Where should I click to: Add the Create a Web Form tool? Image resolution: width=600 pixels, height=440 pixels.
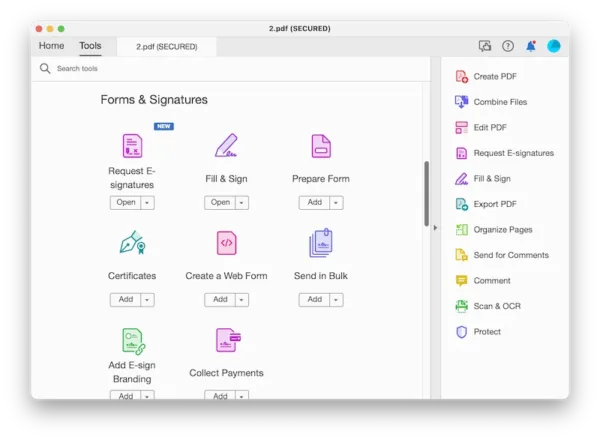pyautogui.click(x=220, y=300)
